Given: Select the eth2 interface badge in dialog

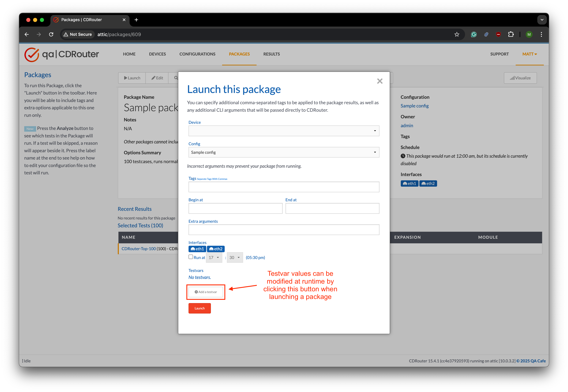Looking at the screenshot, I should (216, 249).
